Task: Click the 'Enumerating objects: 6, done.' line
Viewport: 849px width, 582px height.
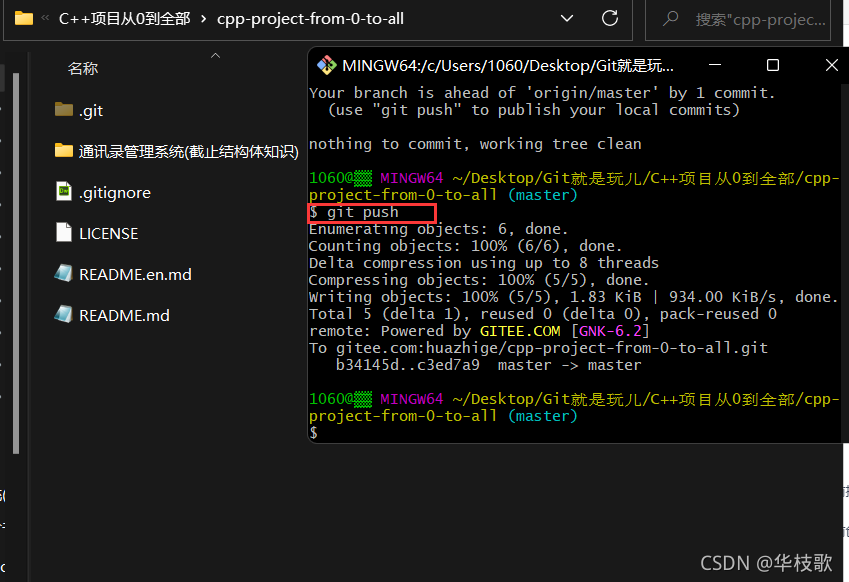Action: pyautogui.click(x=439, y=230)
